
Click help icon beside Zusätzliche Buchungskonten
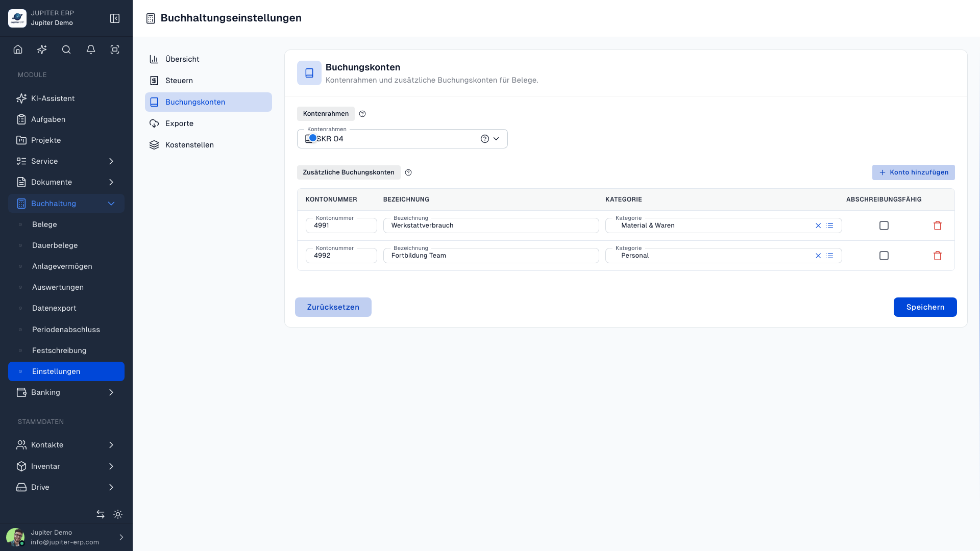click(x=408, y=172)
